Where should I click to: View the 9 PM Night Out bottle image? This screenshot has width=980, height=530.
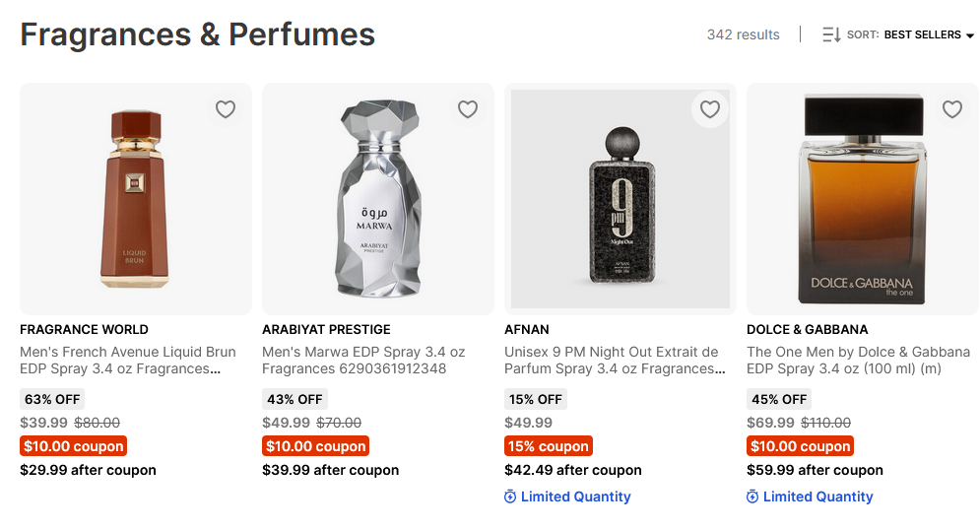[620, 200]
